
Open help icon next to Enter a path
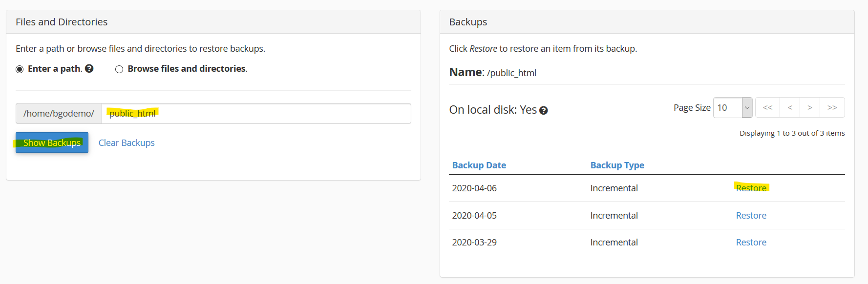point(89,69)
